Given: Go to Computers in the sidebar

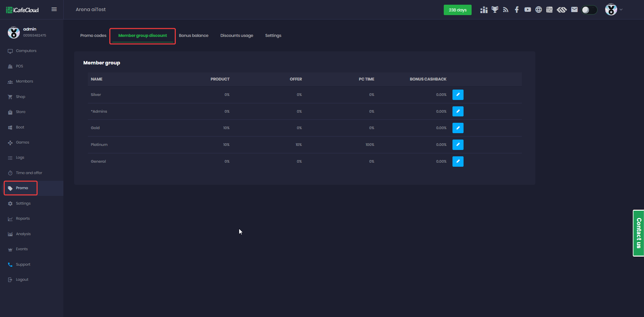Looking at the screenshot, I should pos(26,51).
